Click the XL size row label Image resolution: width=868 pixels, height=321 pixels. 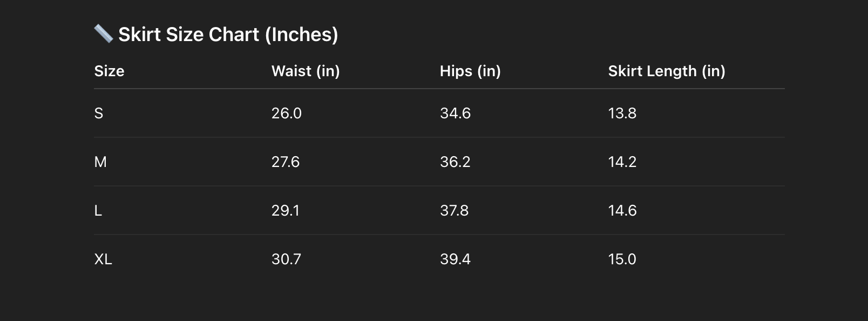point(103,259)
